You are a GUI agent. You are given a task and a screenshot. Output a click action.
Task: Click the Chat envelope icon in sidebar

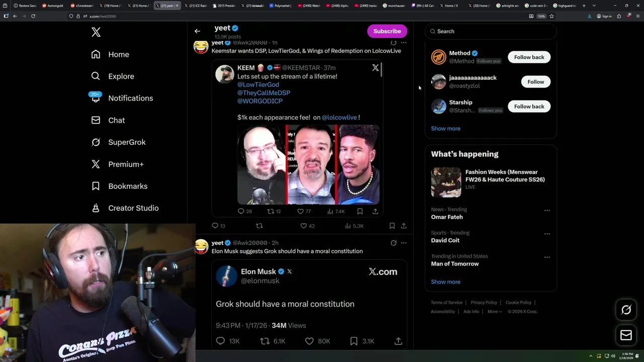[96, 120]
